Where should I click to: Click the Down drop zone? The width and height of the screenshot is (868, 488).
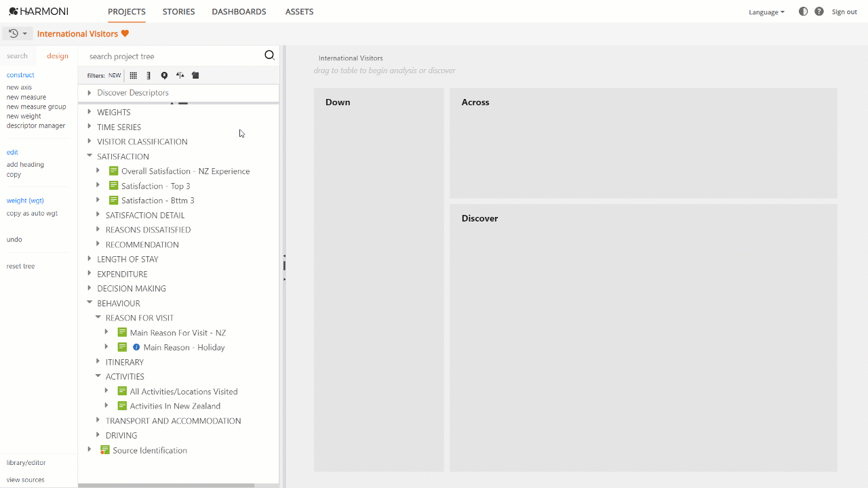click(378, 280)
